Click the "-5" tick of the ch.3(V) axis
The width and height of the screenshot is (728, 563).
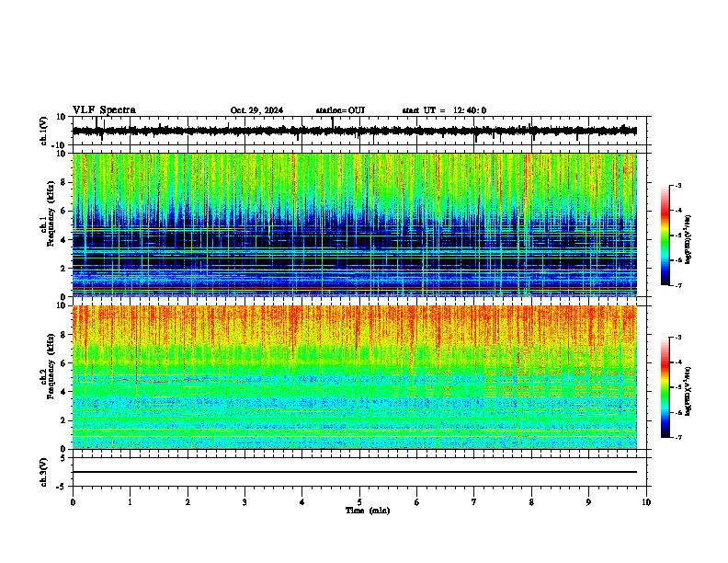click(63, 487)
